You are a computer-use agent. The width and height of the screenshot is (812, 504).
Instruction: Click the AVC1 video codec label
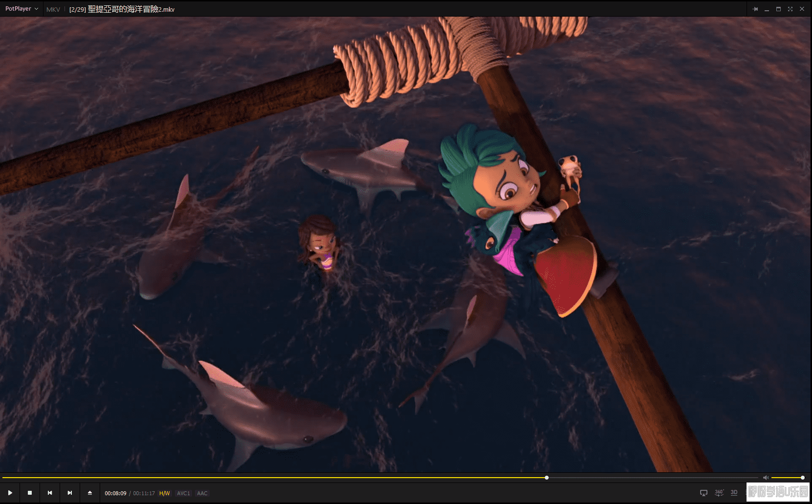pos(184,493)
